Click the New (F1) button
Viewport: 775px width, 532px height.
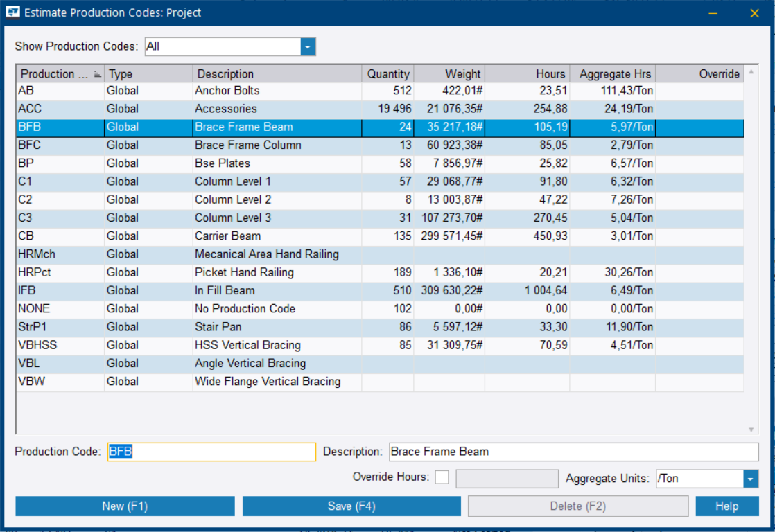click(125, 506)
